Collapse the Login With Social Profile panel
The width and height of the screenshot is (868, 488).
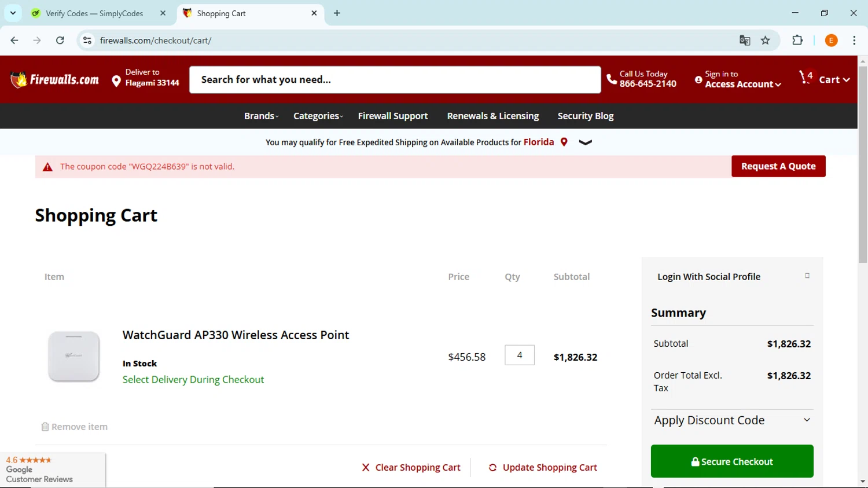(807, 276)
